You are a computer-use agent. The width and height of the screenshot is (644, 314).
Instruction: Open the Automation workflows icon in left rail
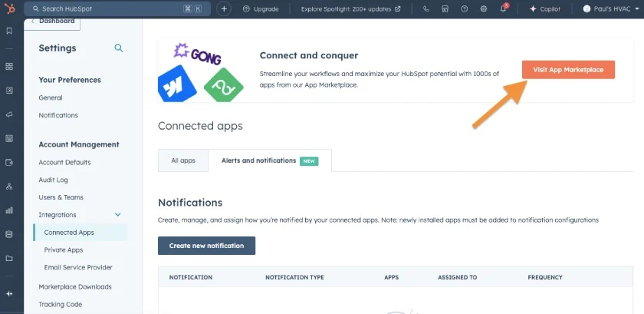9,187
